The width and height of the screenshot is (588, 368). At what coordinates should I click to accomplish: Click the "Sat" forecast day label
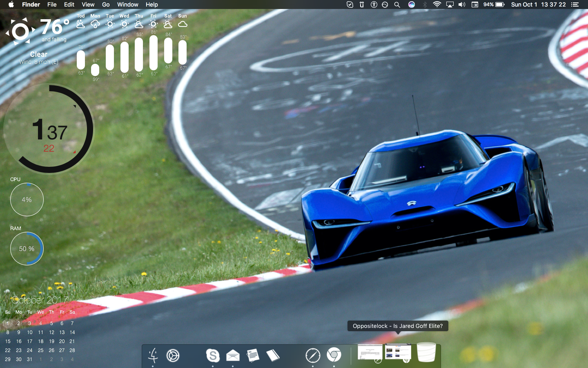(x=168, y=16)
